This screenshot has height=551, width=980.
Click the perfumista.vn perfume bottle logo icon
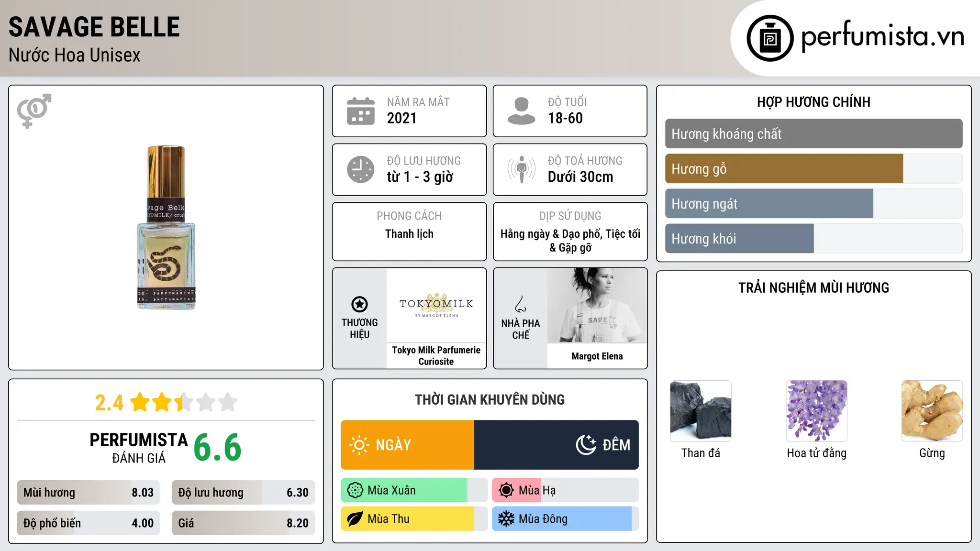[x=770, y=38]
